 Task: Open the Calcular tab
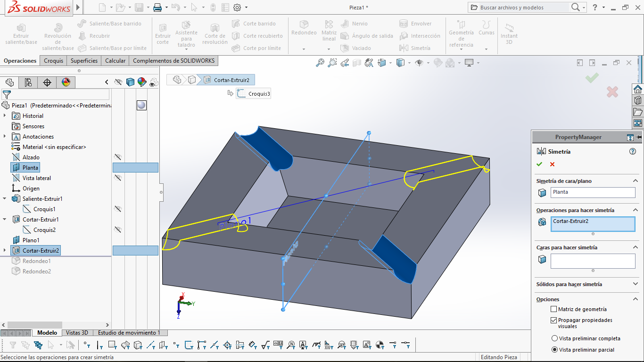115,60
